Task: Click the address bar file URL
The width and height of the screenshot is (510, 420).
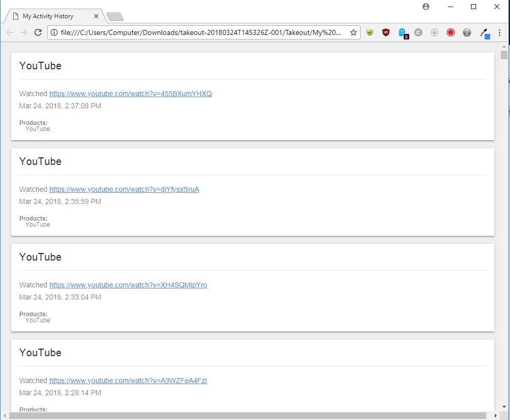Action: (201, 32)
